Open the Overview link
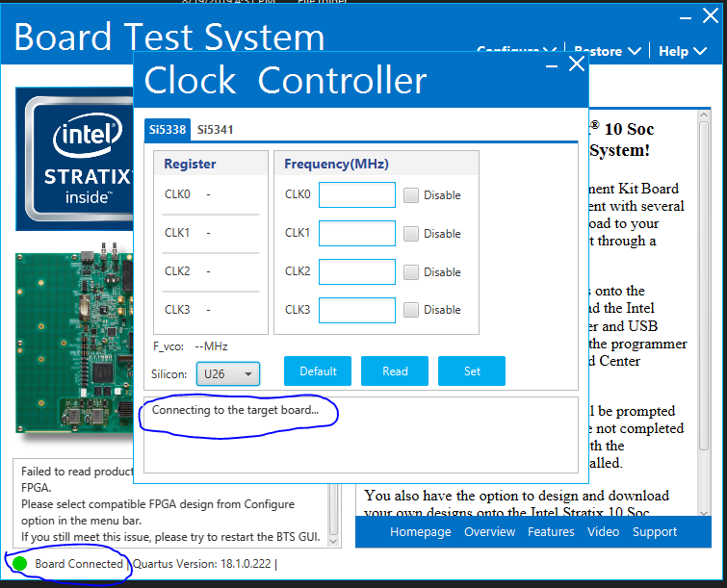727x588 pixels. click(489, 531)
